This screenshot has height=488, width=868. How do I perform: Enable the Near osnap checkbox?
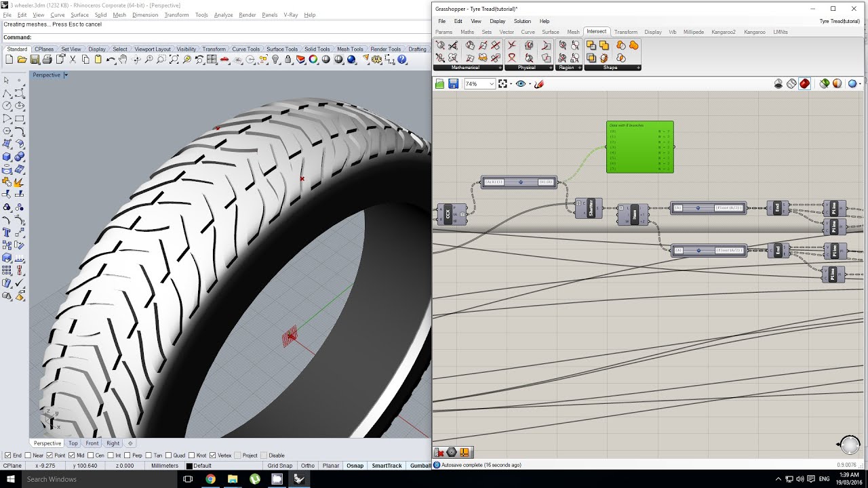click(27, 455)
